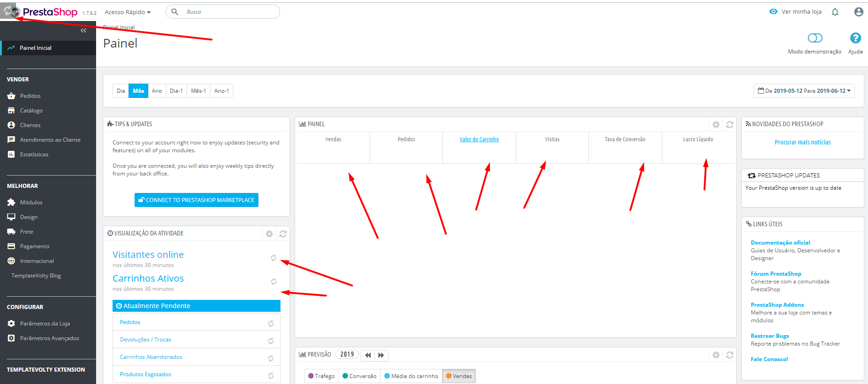Click the Carrinhos Ativos link
The width and height of the screenshot is (868, 384).
(148, 278)
